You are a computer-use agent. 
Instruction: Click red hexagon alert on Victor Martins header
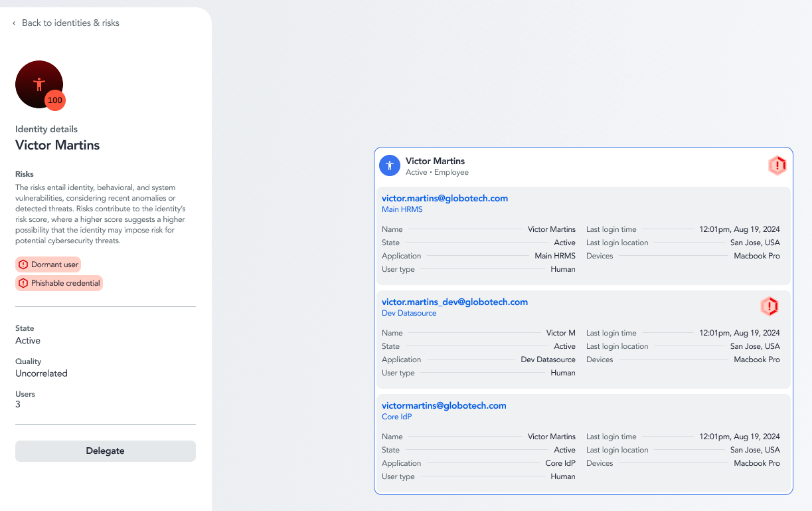pos(777,165)
